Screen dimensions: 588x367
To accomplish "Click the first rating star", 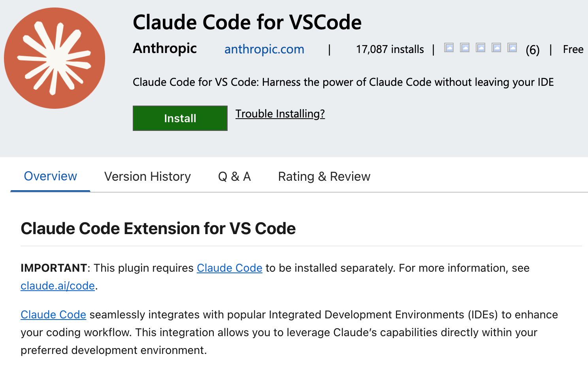I will tap(449, 47).
